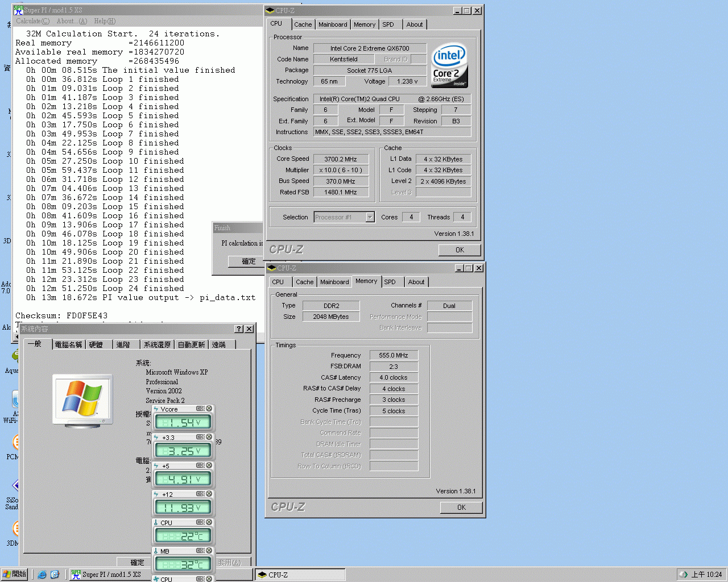
Task: Open the About menu in Super PI
Action: pos(72,21)
